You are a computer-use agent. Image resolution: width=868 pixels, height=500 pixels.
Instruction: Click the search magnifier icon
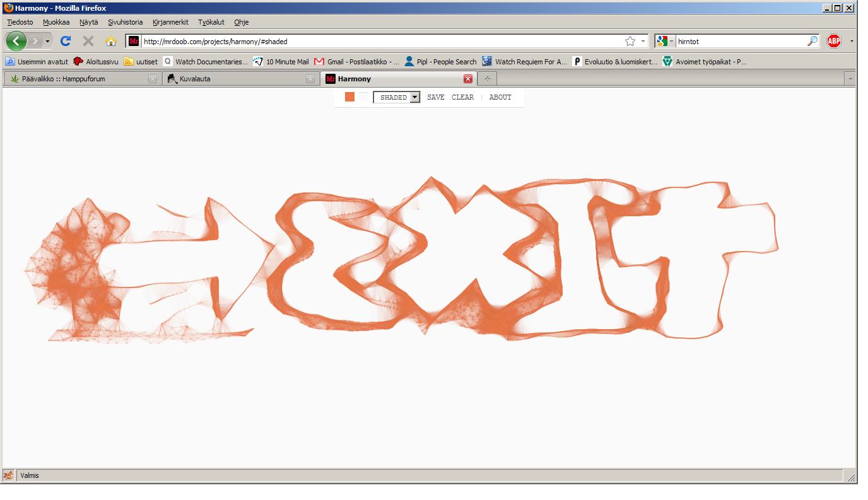point(812,42)
